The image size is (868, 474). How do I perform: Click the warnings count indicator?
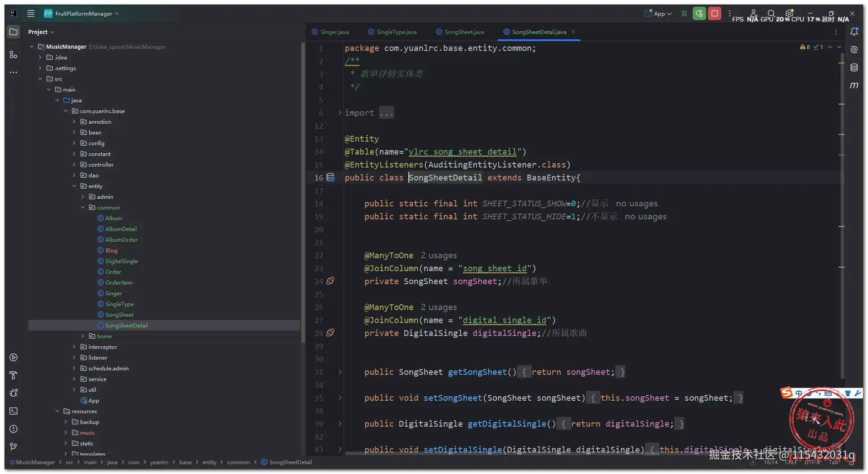coord(805,47)
